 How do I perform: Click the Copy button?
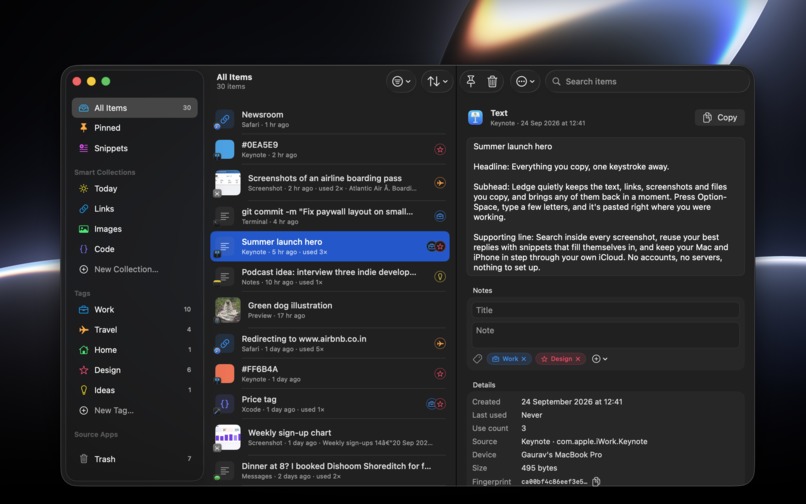[x=720, y=117]
